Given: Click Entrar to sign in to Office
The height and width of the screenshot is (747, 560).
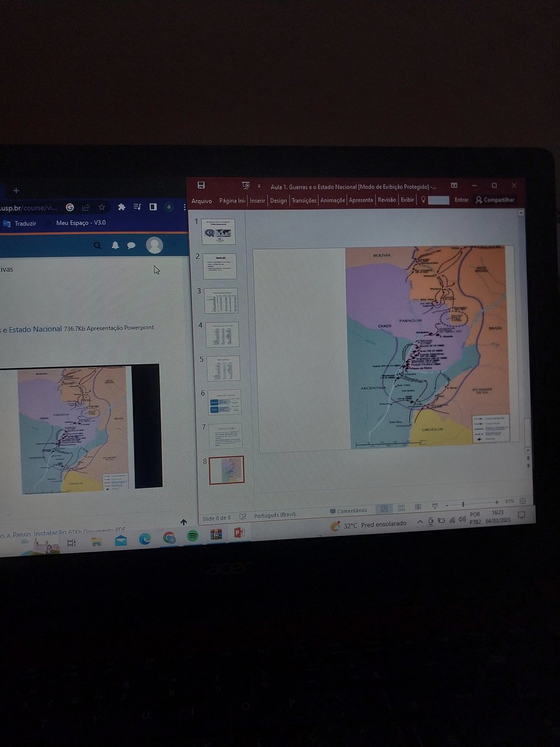Looking at the screenshot, I should click(462, 200).
